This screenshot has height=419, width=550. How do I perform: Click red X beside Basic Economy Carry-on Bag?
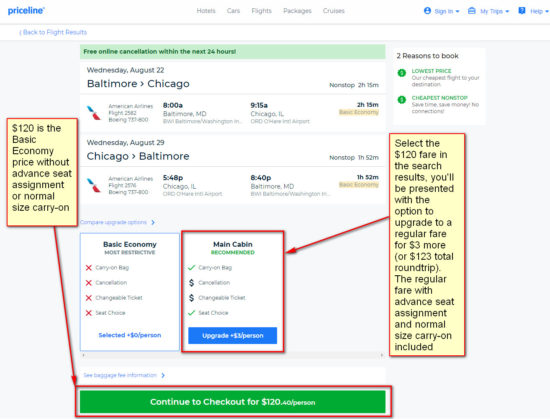pos(89,268)
